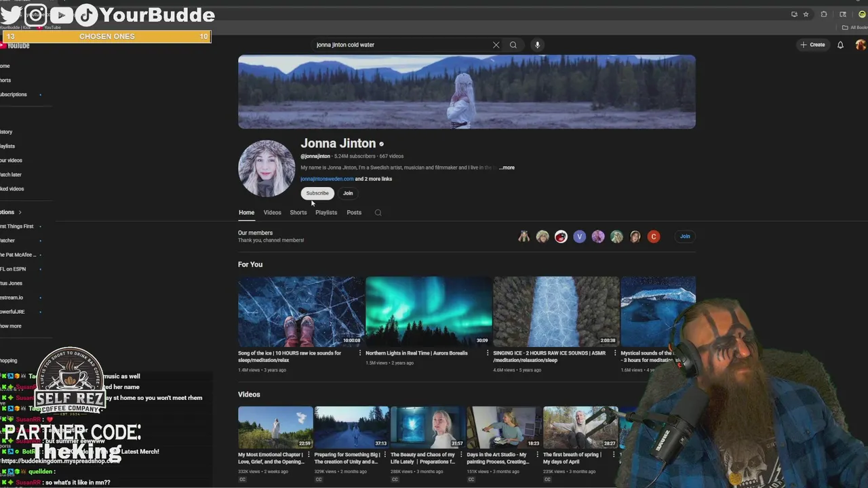Click Join in the Our members row
Image resolution: width=868 pixels, height=488 pixels.
(x=685, y=237)
